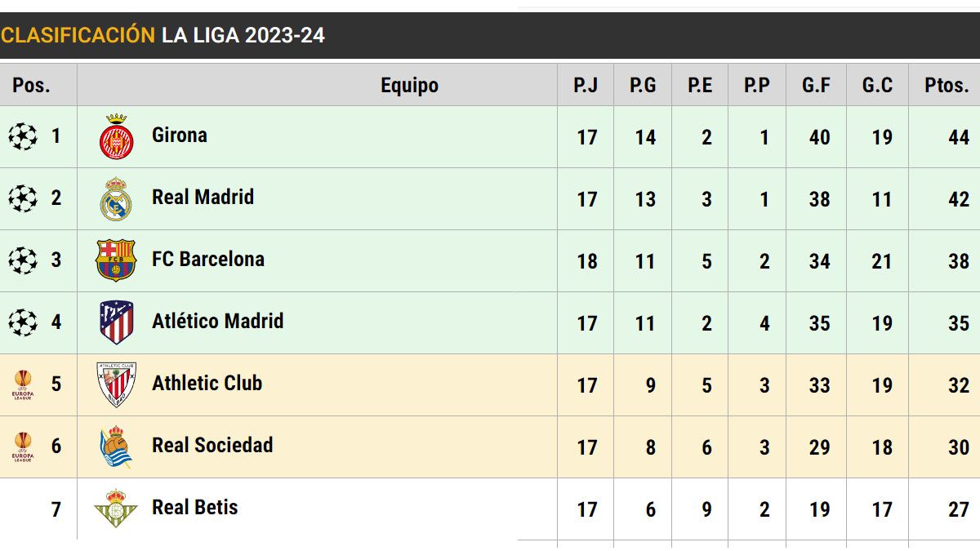The image size is (980, 551).
Task: Select the FC Barcelona team name
Action: (x=208, y=259)
